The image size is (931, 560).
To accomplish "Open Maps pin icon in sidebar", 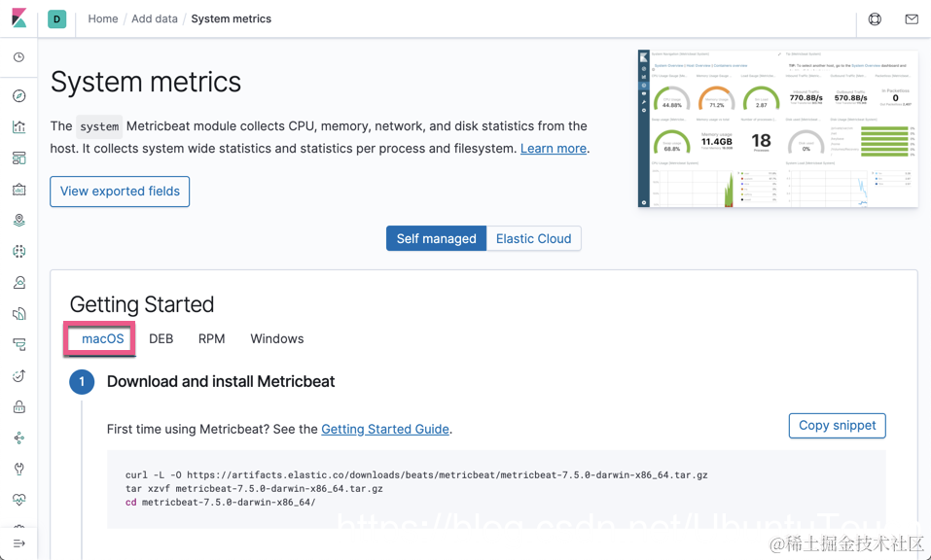I will (19, 221).
